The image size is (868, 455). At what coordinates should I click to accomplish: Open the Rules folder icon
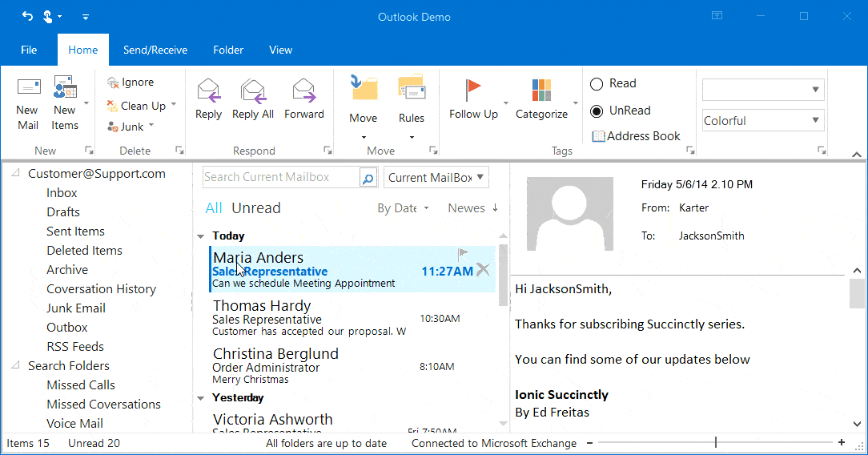(412, 87)
